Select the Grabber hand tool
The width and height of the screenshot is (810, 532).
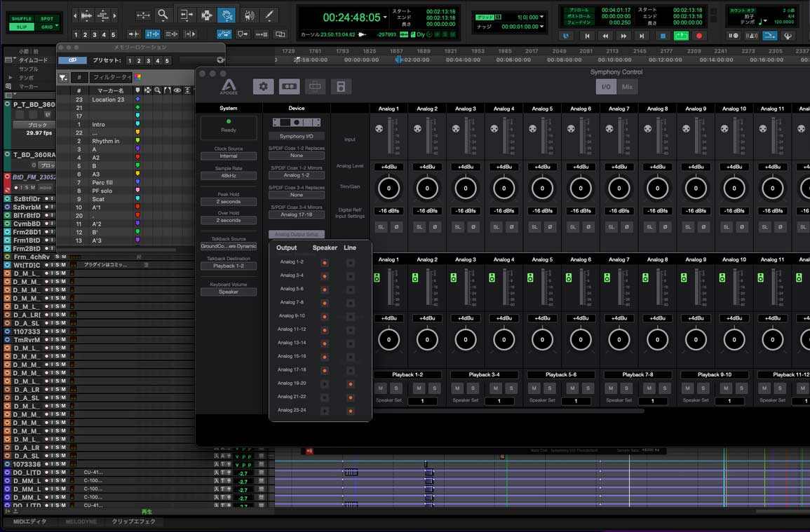(x=227, y=15)
